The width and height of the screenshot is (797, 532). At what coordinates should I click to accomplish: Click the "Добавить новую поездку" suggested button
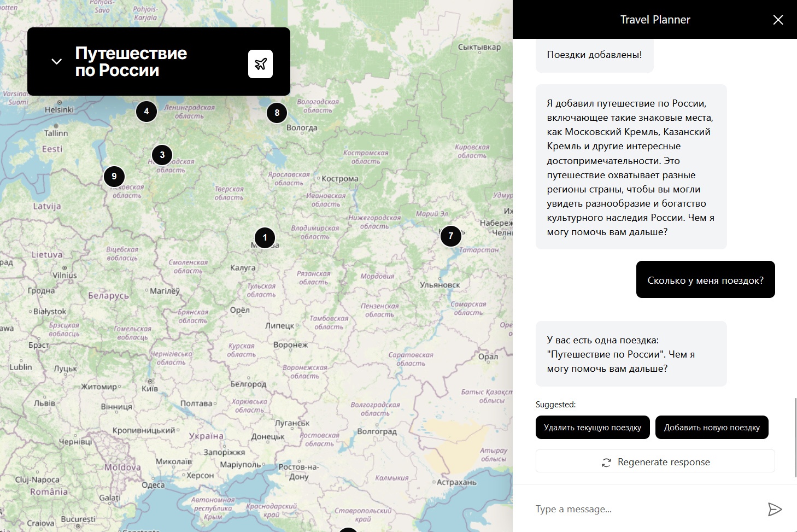click(712, 427)
